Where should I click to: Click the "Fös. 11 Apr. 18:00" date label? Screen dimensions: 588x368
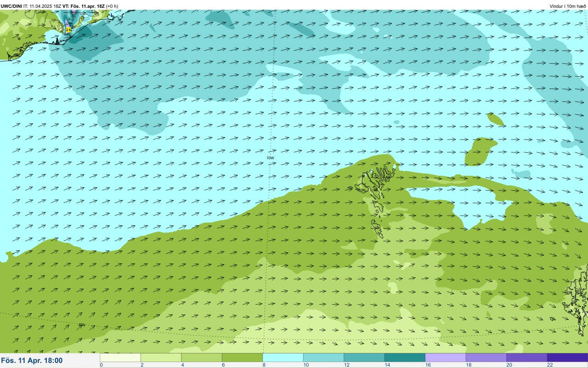tap(32, 361)
